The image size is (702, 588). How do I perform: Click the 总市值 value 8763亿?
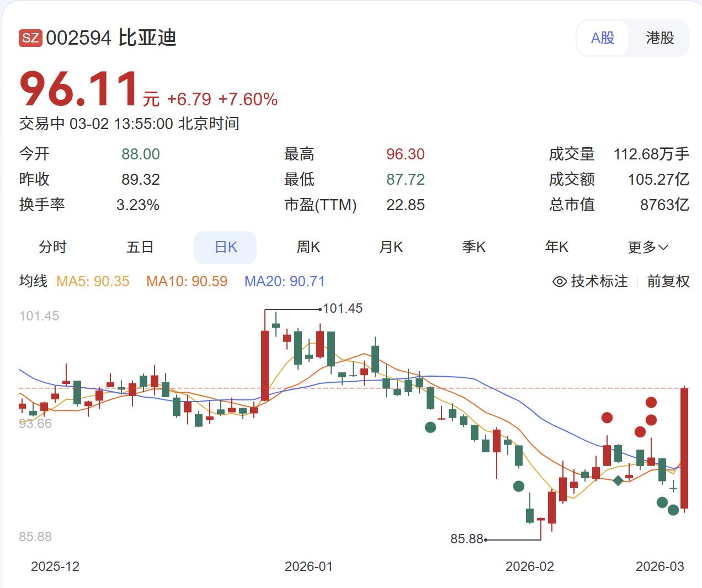pos(665,205)
